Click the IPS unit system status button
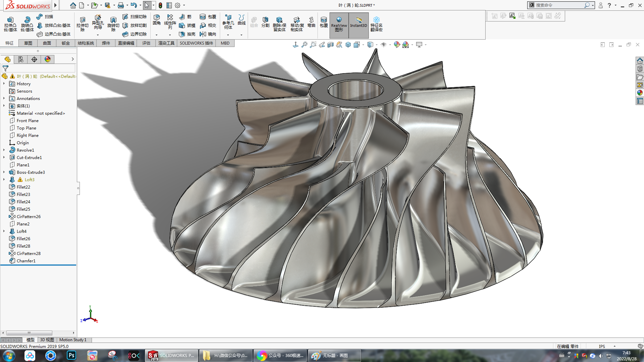The width and height of the screenshot is (644, 362). (x=602, y=346)
